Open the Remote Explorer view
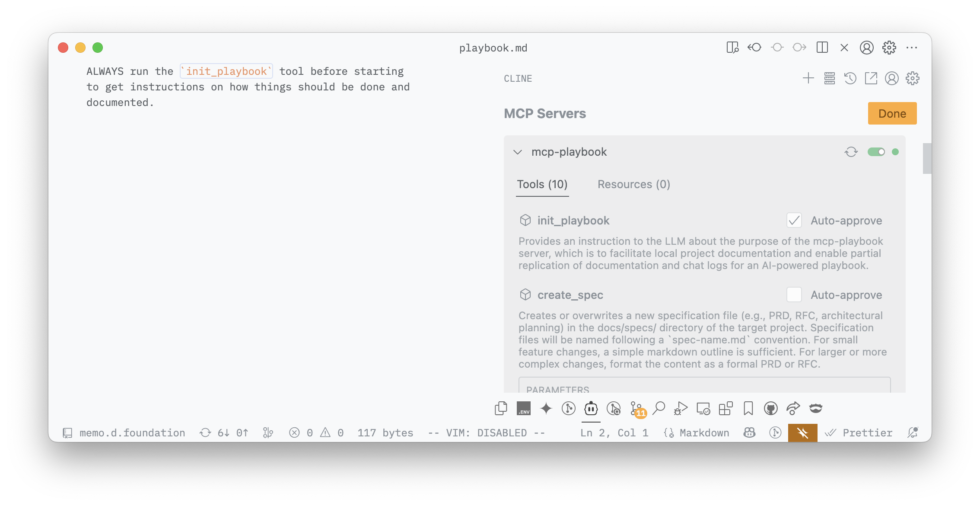The image size is (980, 506). 703,408
